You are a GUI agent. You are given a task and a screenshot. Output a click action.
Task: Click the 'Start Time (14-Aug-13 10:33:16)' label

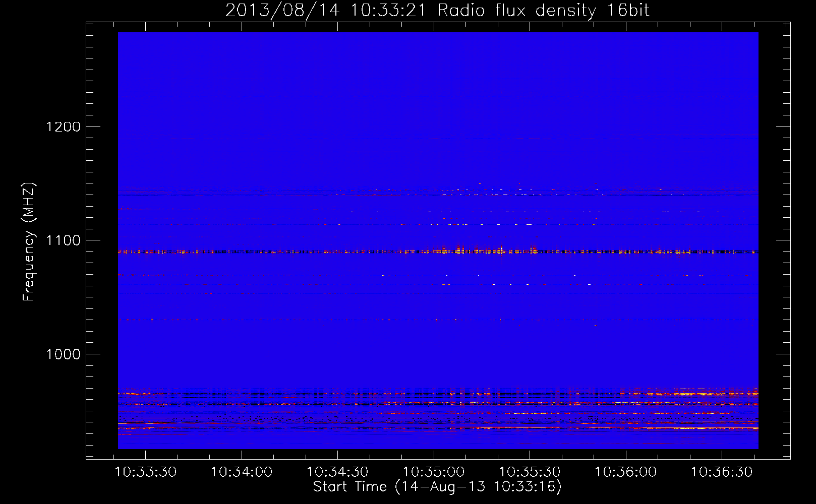coord(437,487)
